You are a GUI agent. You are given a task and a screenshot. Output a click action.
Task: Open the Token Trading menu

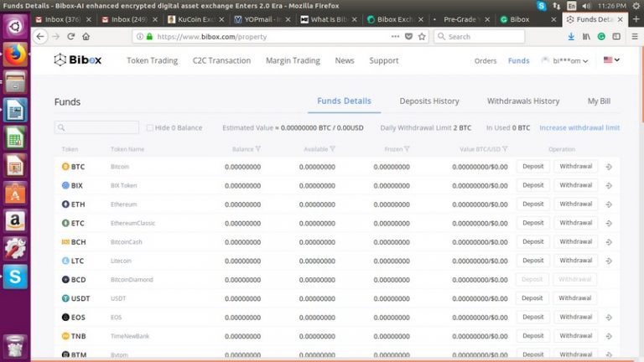(x=152, y=60)
